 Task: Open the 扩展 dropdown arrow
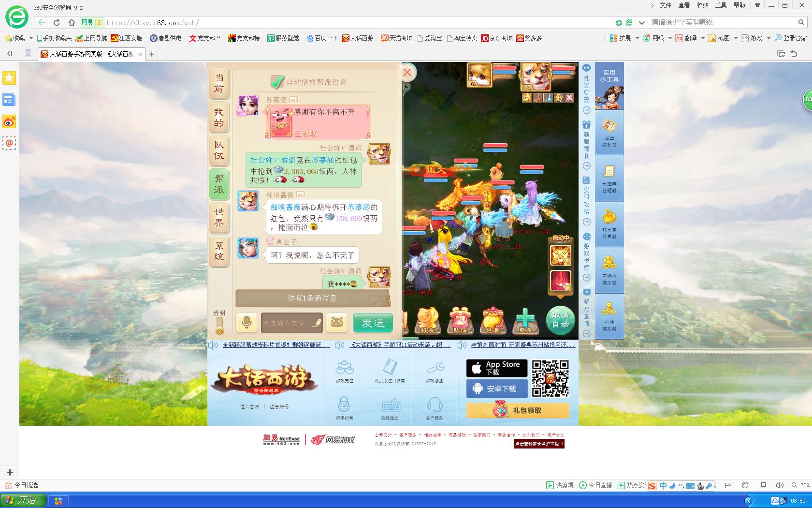[x=637, y=38]
